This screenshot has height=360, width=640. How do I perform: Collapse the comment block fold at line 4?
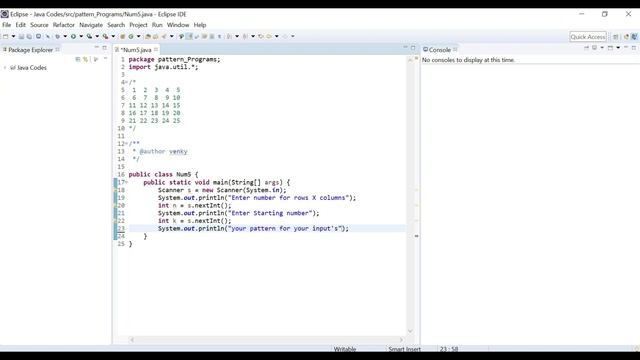[127, 82]
